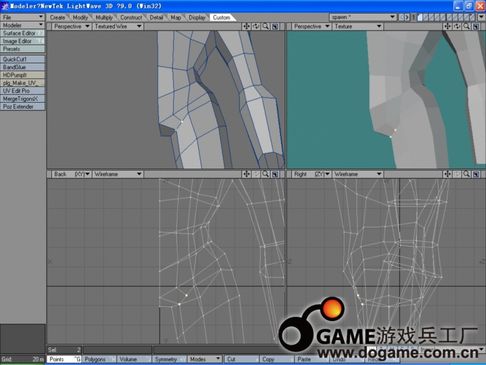The height and width of the screenshot is (365, 486).
Task: Click the plg_Make_UV button
Action: point(23,83)
